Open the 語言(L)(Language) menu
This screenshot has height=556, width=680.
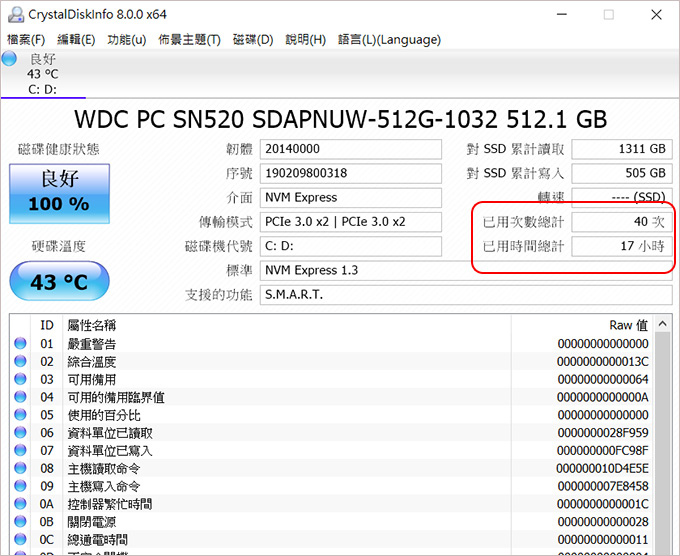(389, 40)
